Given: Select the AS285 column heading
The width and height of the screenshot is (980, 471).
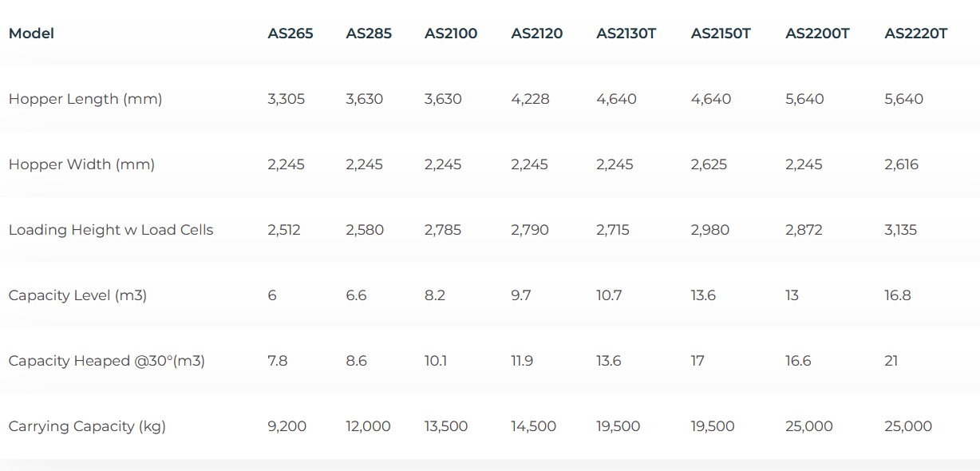Looking at the screenshot, I should pos(369,34).
